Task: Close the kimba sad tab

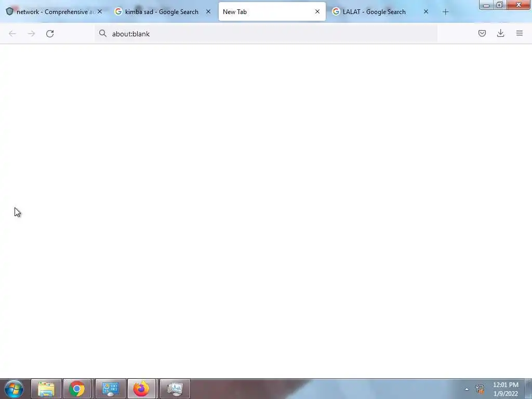Action: (208, 11)
